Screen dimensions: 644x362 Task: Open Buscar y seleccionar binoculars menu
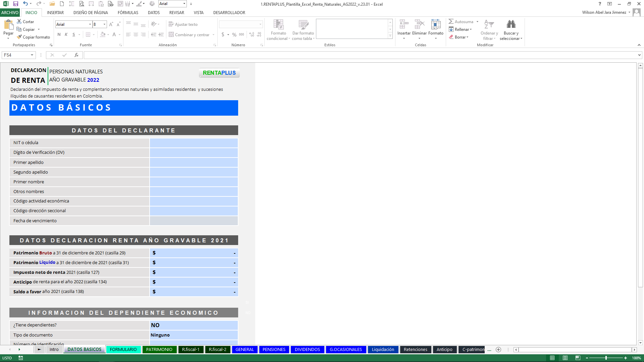511,29
